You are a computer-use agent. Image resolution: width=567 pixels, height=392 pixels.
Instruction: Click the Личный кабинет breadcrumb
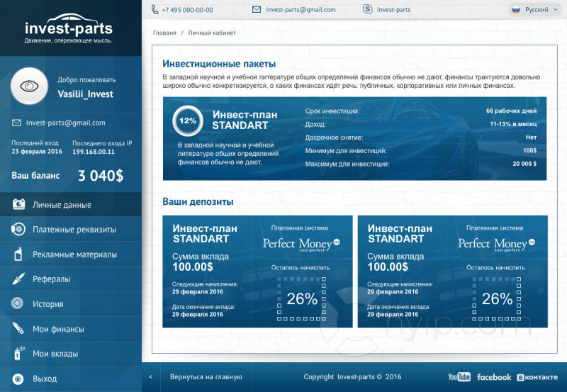pyautogui.click(x=212, y=33)
